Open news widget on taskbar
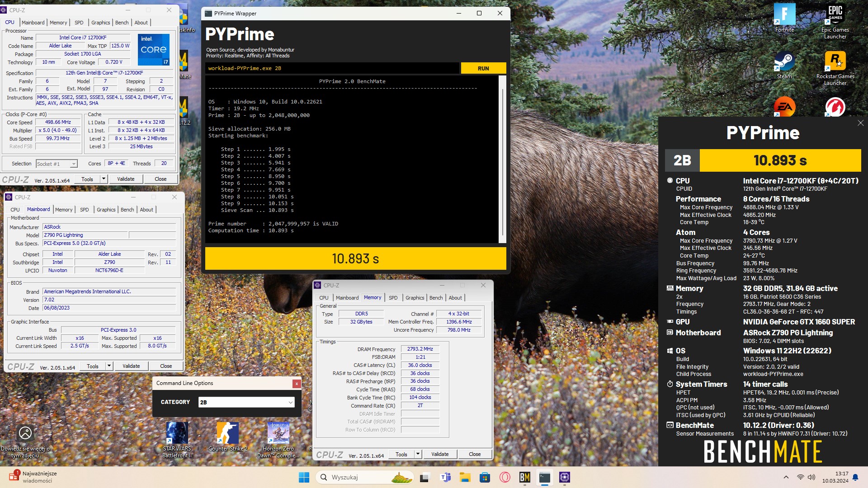Viewport: 868px width, 488px height. (33, 477)
